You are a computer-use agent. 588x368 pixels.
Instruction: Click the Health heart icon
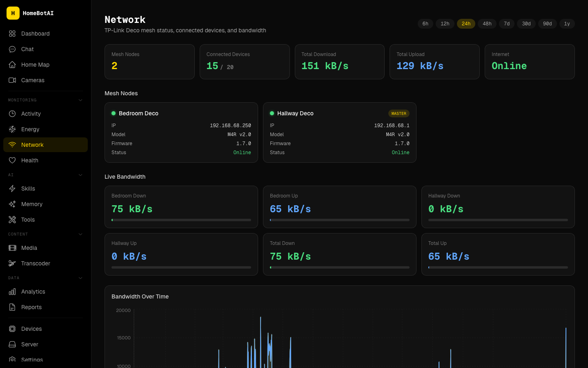pyautogui.click(x=12, y=160)
